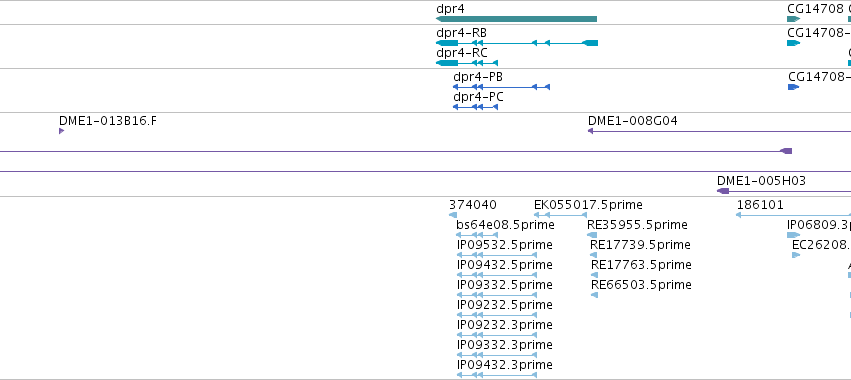The width and height of the screenshot is (851, 380).
Task: Select the dpr4-RC transcript glyph
Action: [x=467, y=63]
